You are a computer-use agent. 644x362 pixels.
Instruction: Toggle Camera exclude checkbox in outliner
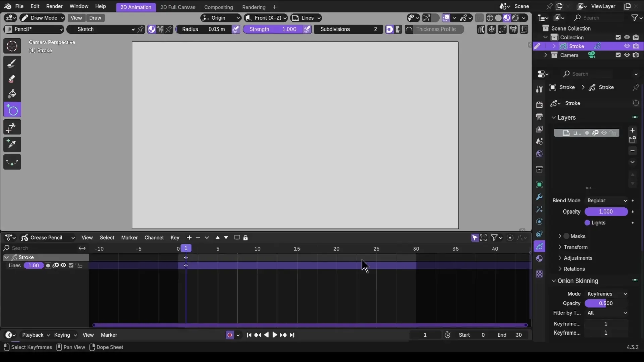pyautogui.click(x=618, y=55)
